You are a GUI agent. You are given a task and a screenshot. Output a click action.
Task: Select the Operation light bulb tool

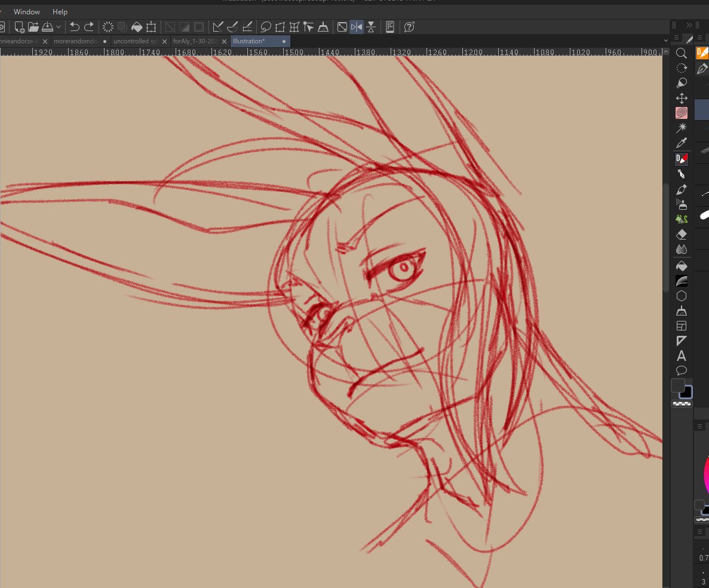[682, 83]
